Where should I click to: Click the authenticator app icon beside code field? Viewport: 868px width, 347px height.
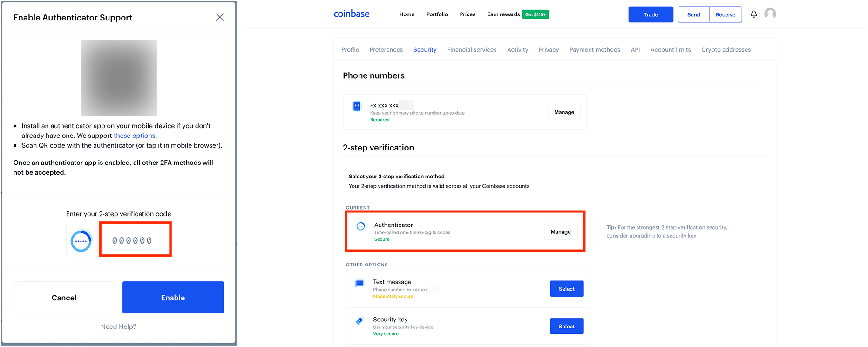pos(81,241)
